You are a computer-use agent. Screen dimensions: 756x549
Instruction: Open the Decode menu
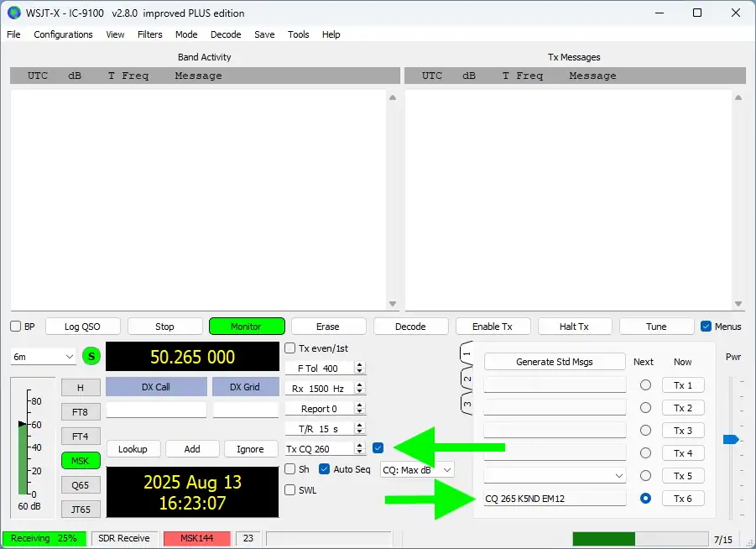(x=226, y=34)
